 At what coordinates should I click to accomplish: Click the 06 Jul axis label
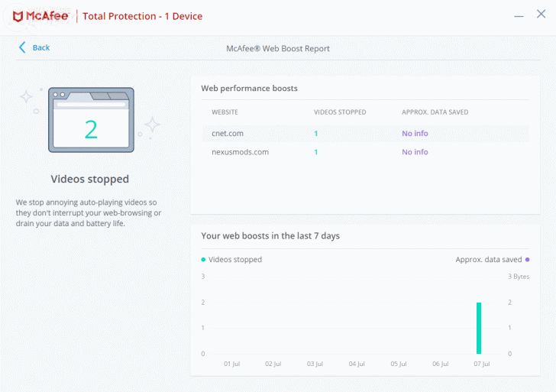(441, 364)
